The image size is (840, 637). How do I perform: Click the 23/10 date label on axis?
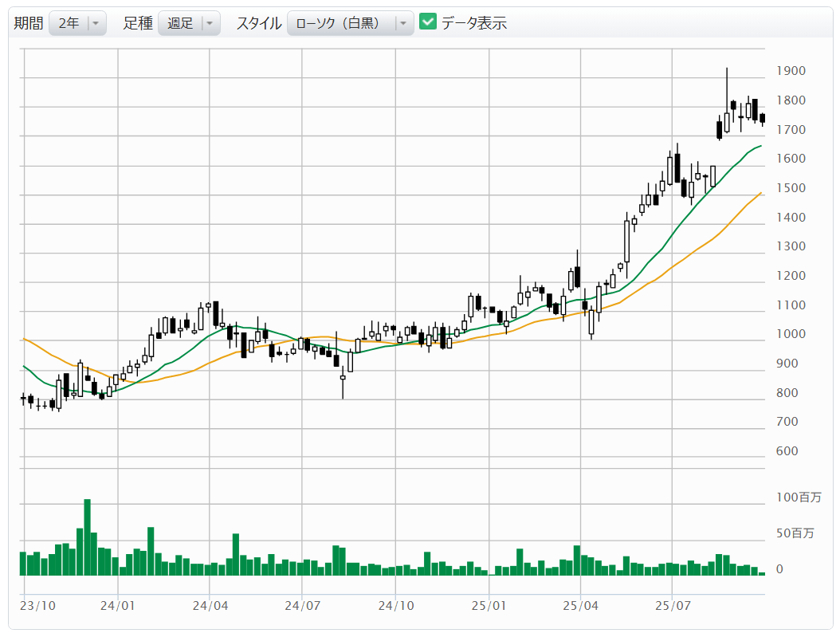38,606
